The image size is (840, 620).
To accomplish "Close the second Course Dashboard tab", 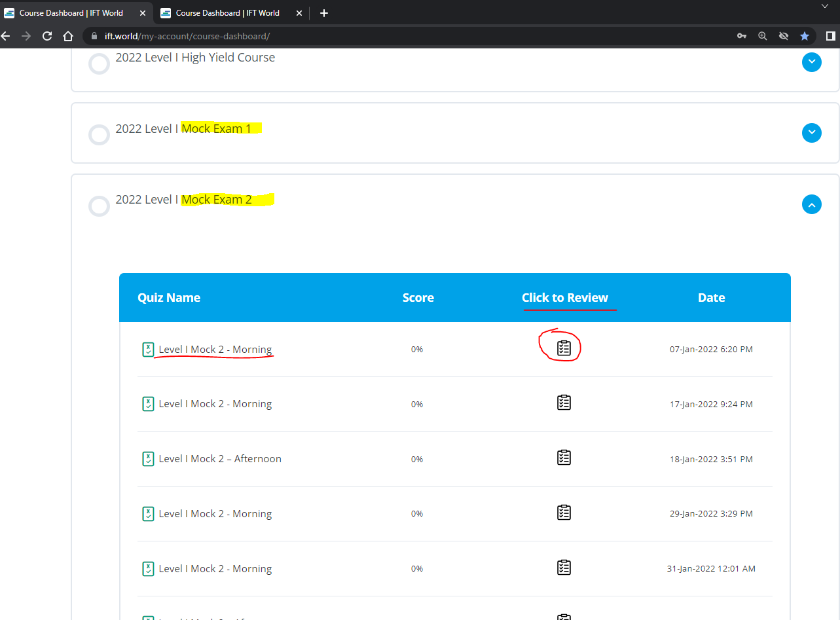I will point(299,13).
